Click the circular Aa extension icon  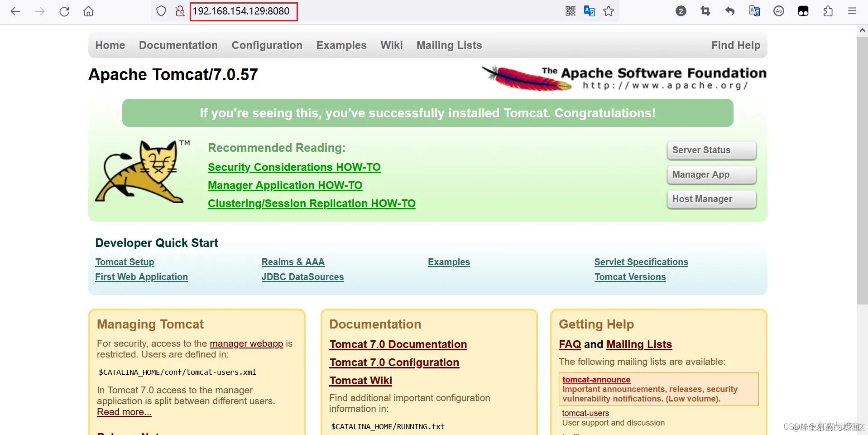pyautogui.click(x=778, y=11)
